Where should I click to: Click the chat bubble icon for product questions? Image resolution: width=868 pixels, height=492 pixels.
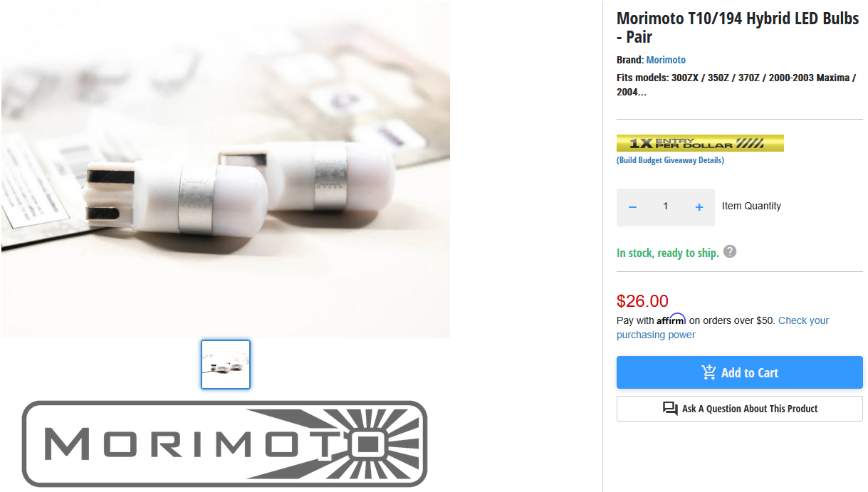coord(670,409)
